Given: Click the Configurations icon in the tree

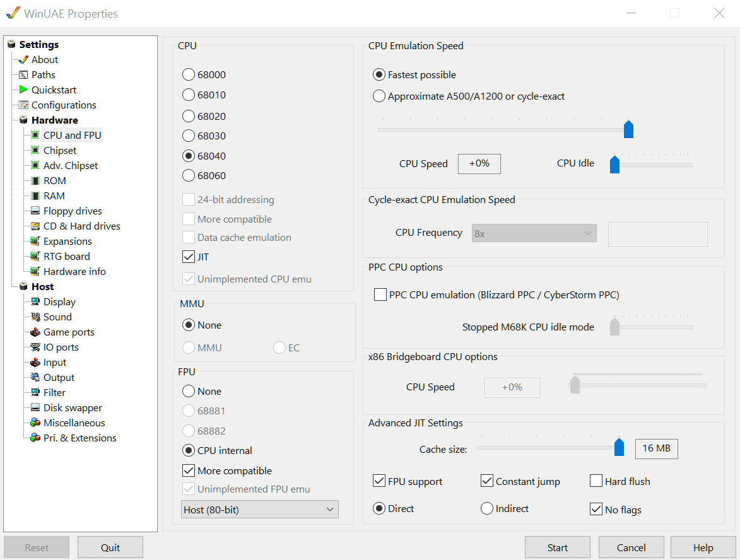Looking at the screenshot, I should click(x=23, y=105).
